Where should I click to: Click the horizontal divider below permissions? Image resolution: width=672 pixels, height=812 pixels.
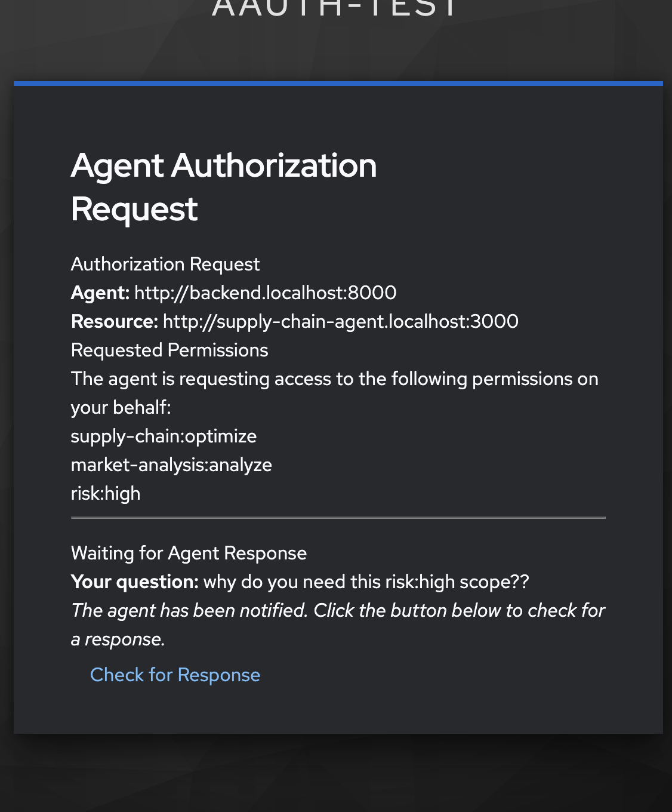[338, 518]
